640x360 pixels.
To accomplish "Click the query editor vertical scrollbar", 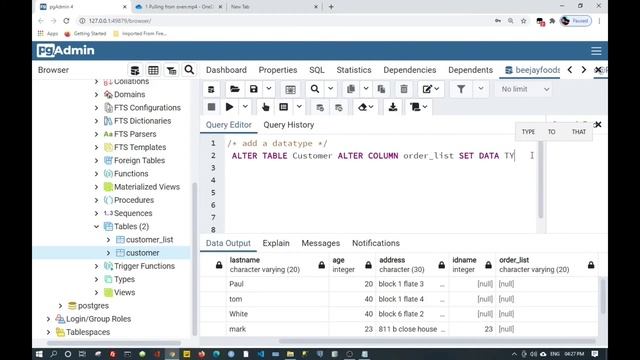I will coord(541,180).
